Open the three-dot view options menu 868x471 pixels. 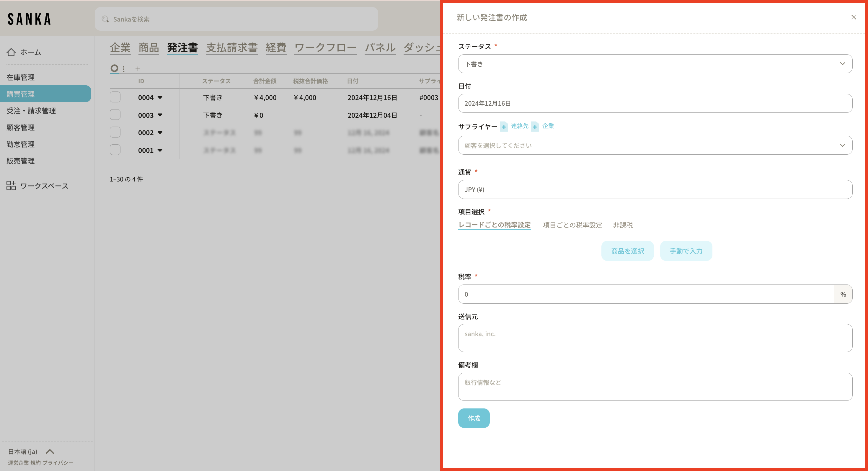[124, 69]
